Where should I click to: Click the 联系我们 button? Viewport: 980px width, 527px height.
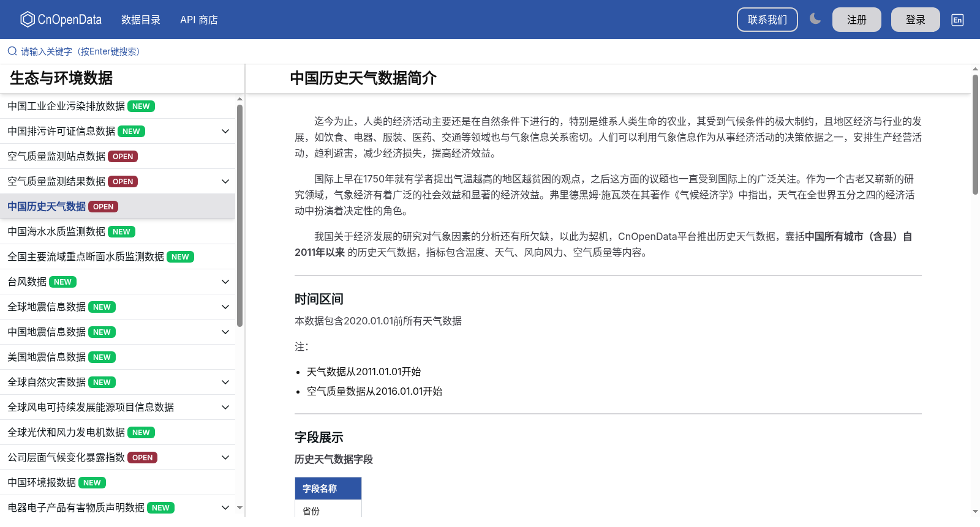[767, 20]
